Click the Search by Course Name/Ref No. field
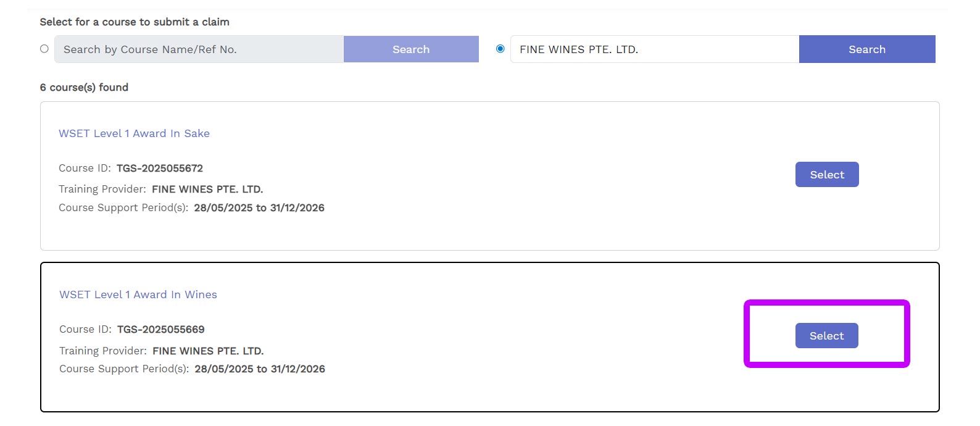The height and width of the screenshot is (426, 980). tap(199, 49)
